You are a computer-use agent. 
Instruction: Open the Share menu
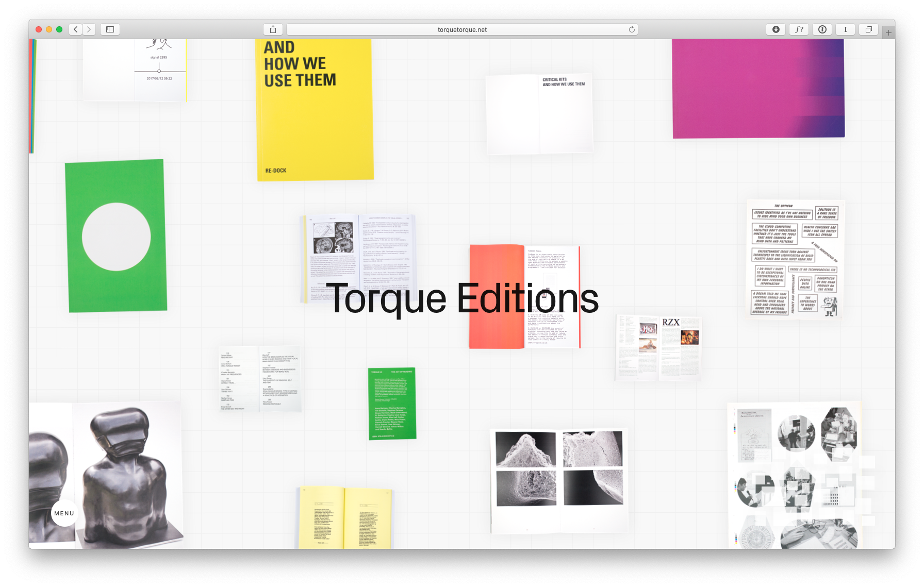point(273,29)
